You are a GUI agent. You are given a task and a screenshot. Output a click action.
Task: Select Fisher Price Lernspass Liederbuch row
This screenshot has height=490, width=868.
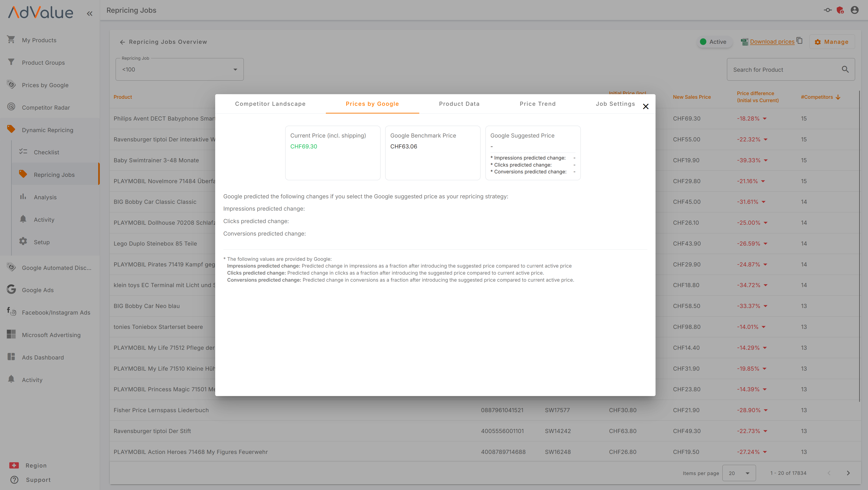click(x=485, y=410)
